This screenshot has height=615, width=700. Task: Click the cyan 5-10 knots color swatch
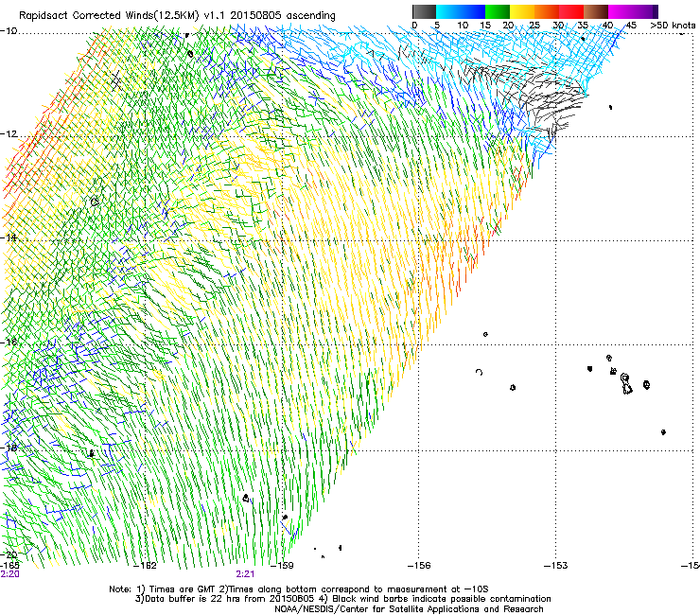[x=448, y=11]
